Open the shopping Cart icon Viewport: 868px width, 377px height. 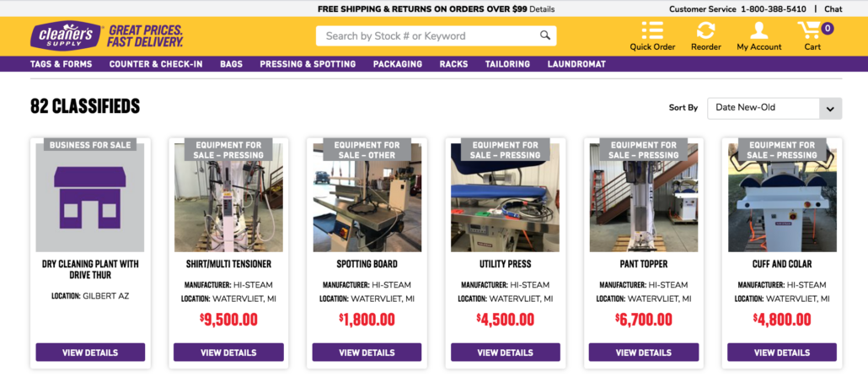(809, 30)
